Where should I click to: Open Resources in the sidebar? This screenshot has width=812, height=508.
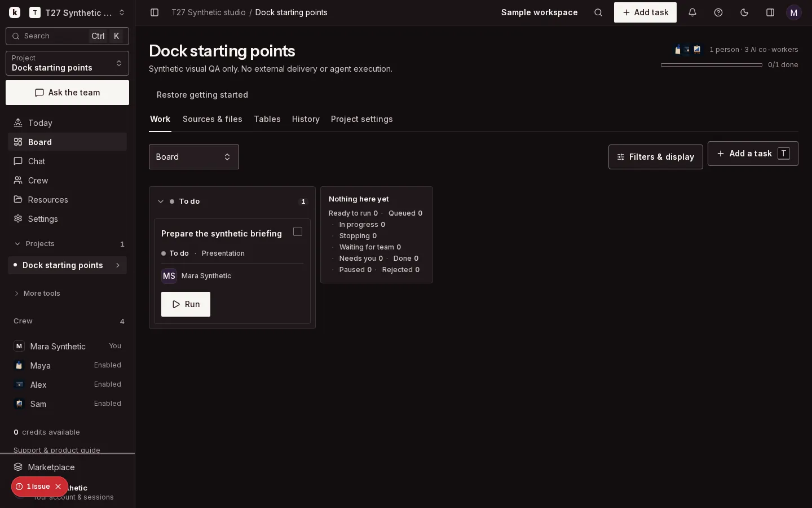point(67,200)
